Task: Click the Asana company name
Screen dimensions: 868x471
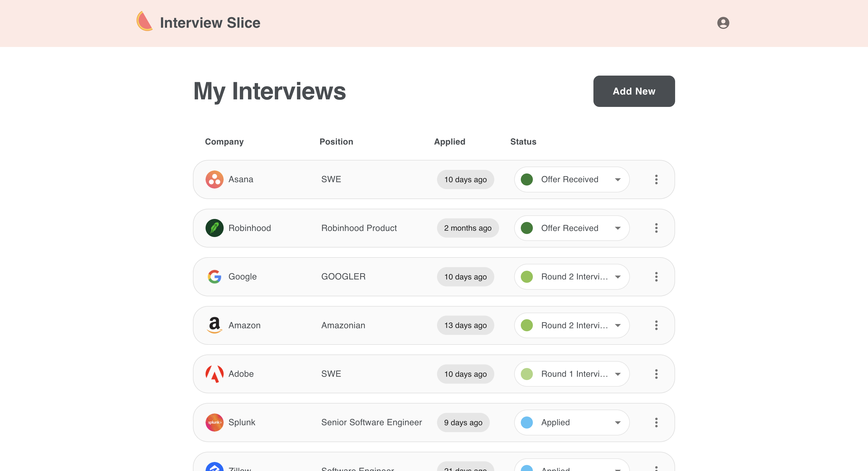Action: coord(241,179)
